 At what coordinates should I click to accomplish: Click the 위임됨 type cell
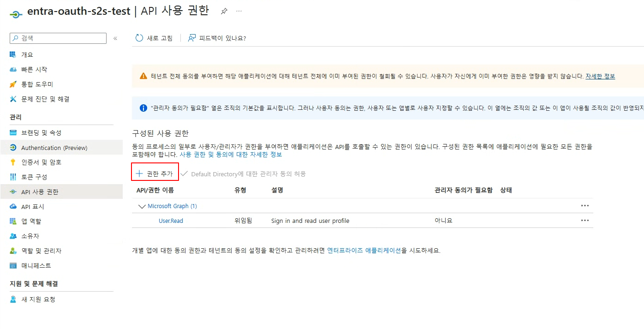coord(243,221)
